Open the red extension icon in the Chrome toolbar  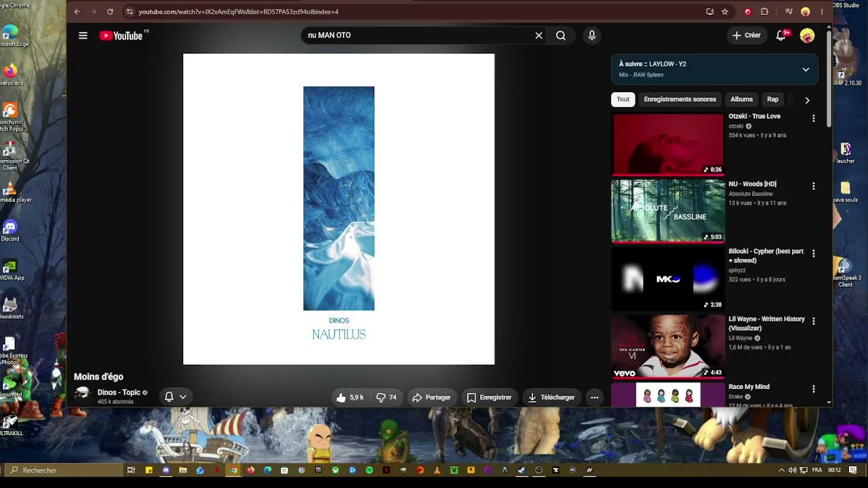click(748, 12)
